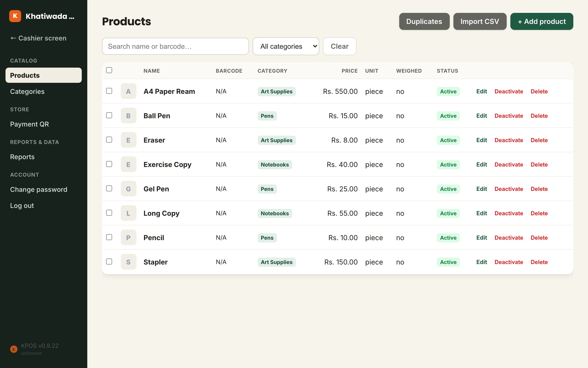Check the Ball Pen row checkbox
Viewport: 588px width, 368px height.
[x=109, y=115]
